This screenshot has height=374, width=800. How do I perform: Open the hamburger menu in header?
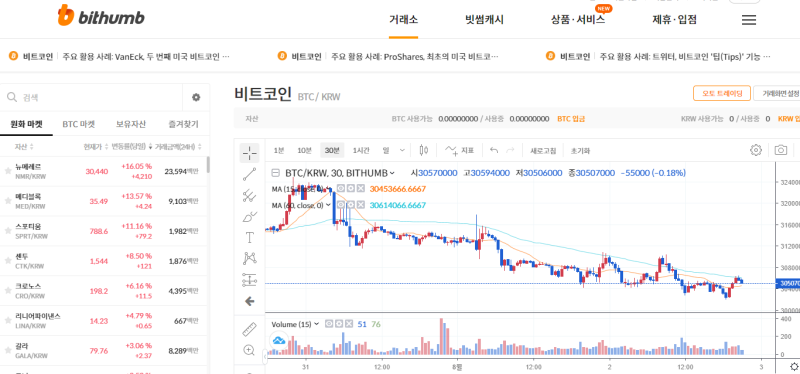[x=748, y=20]
